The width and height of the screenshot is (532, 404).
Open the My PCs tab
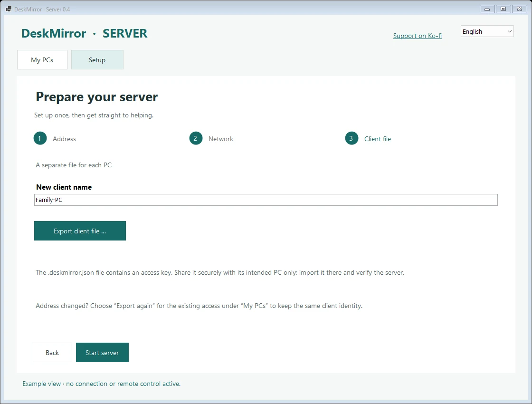42,60
